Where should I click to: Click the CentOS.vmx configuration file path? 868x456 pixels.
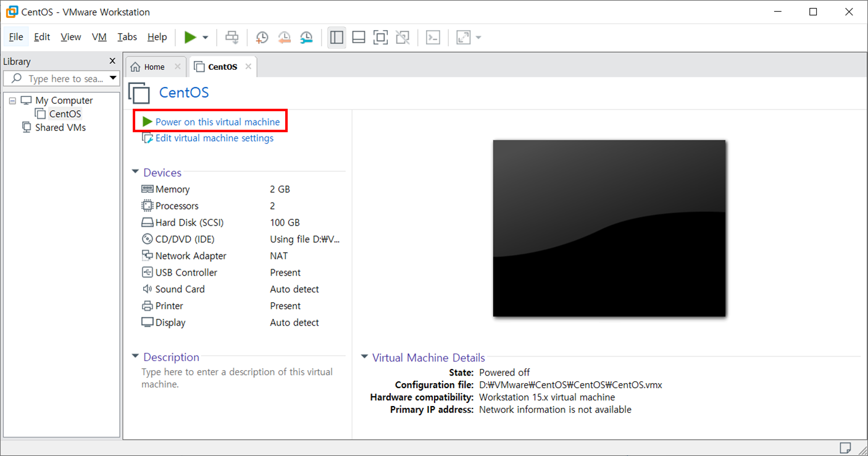[x=570, y=384]
